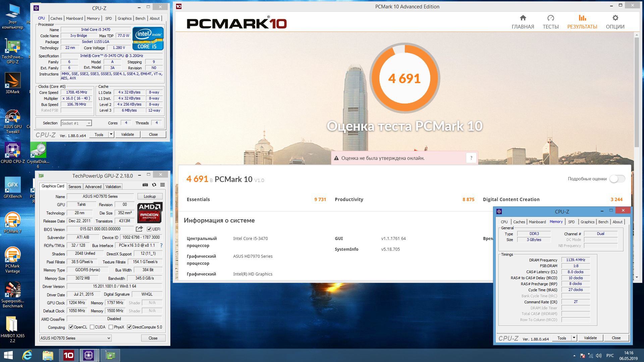The image size is (644, 362).
Task: Open GPU-Z hamburger menu icon
Action: [163, 185]
